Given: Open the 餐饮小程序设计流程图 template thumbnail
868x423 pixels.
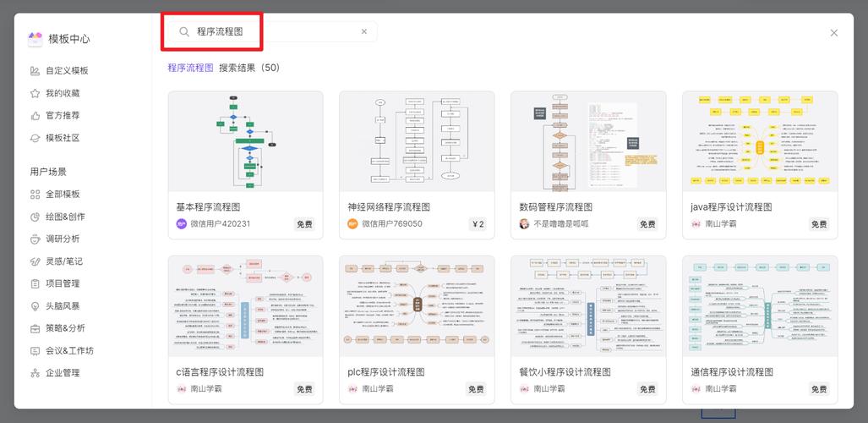Looking at the screenshot, I should [x=588, y=306].
